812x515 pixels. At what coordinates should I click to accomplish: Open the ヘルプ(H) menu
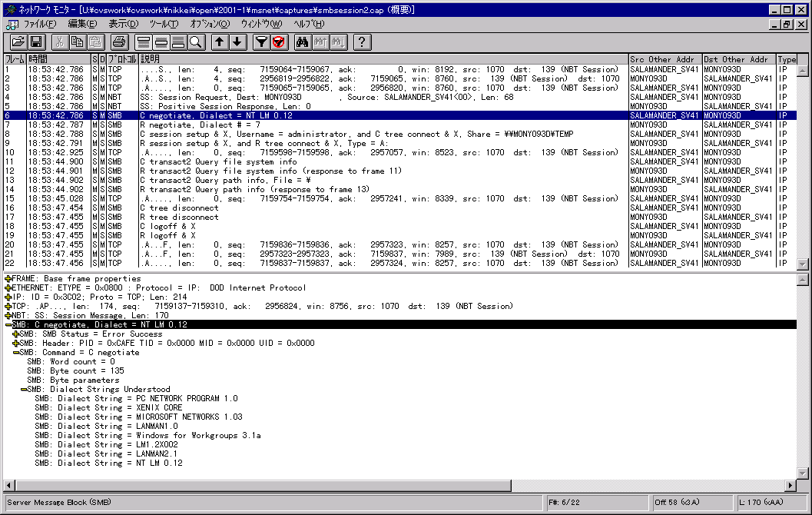coord(309,24)
